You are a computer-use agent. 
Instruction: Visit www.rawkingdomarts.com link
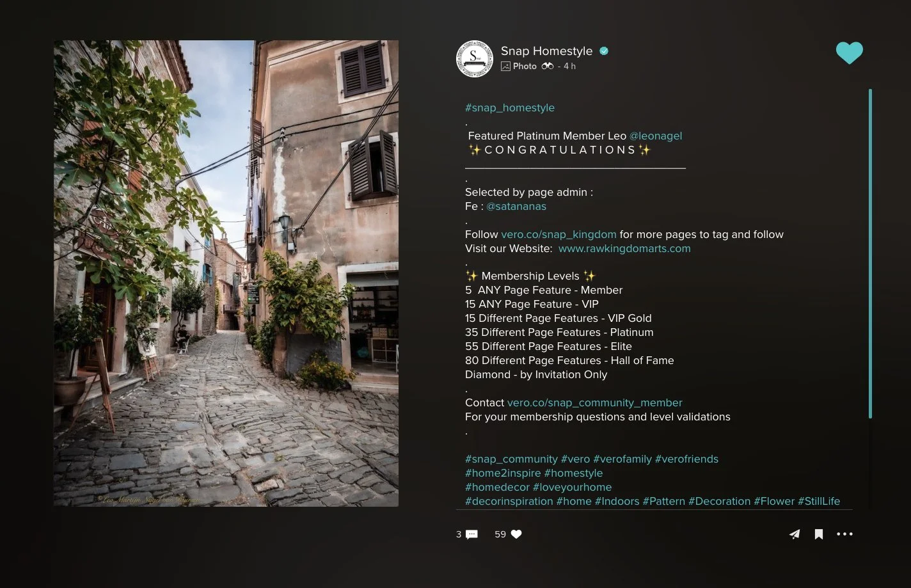point(624,248)
